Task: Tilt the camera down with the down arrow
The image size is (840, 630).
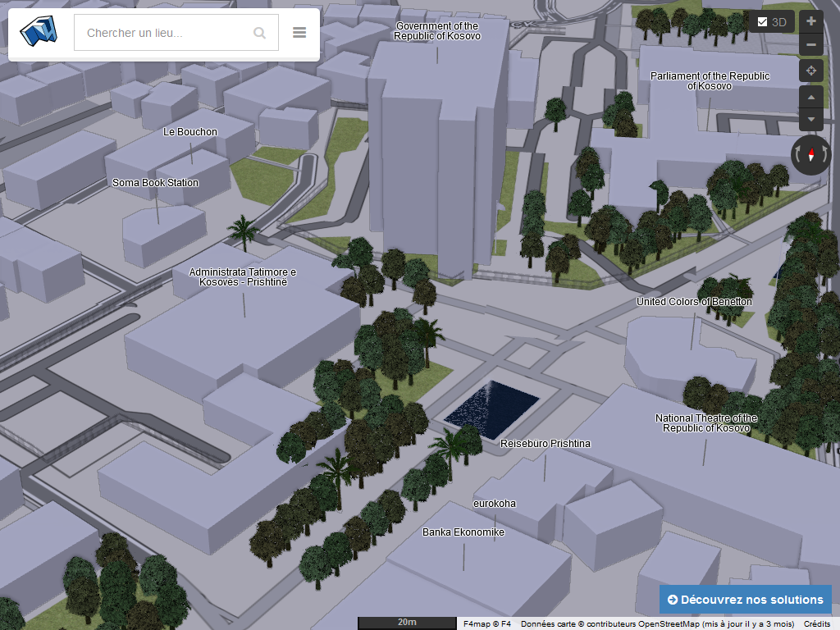Action: (811, 120)
